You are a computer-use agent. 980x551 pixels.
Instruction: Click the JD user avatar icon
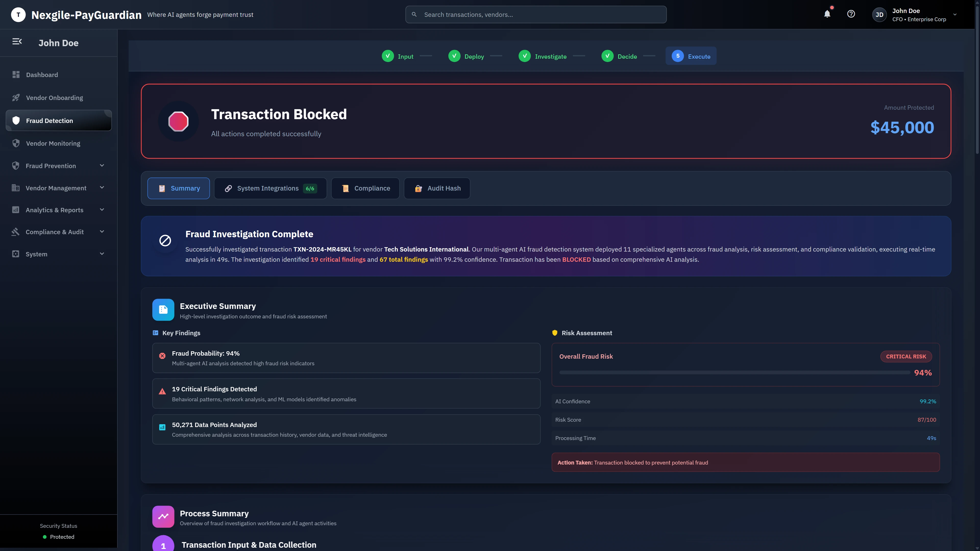tap(879, 15)
